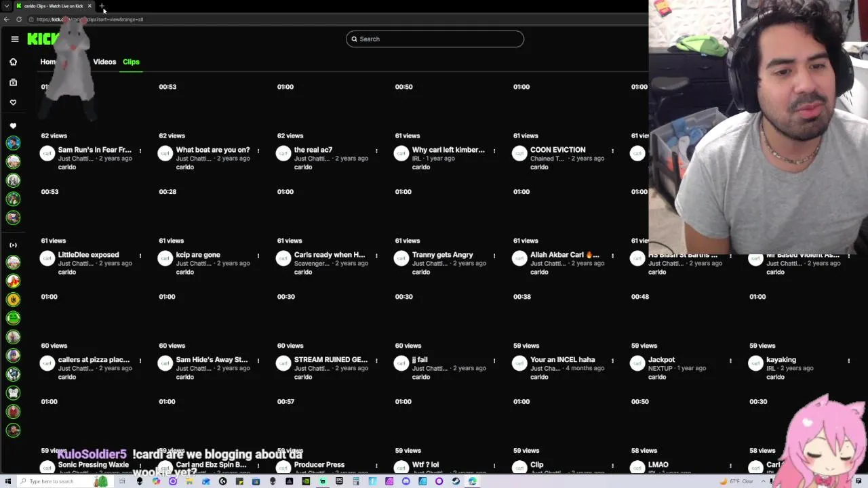Open the 'Producer Press' clip title
The image size is (868, 488).
(x=319, y=465)
